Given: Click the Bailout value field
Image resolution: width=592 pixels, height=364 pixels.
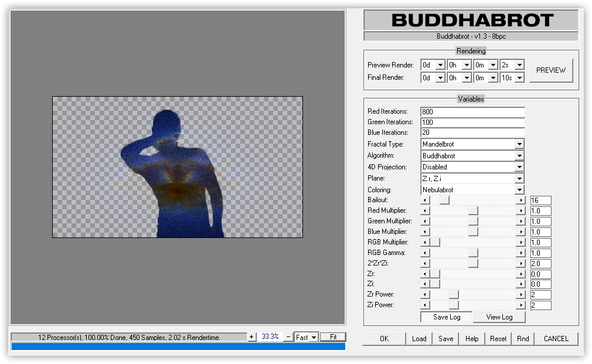Looking at the screenshot, I should click(x=540, y=200).
